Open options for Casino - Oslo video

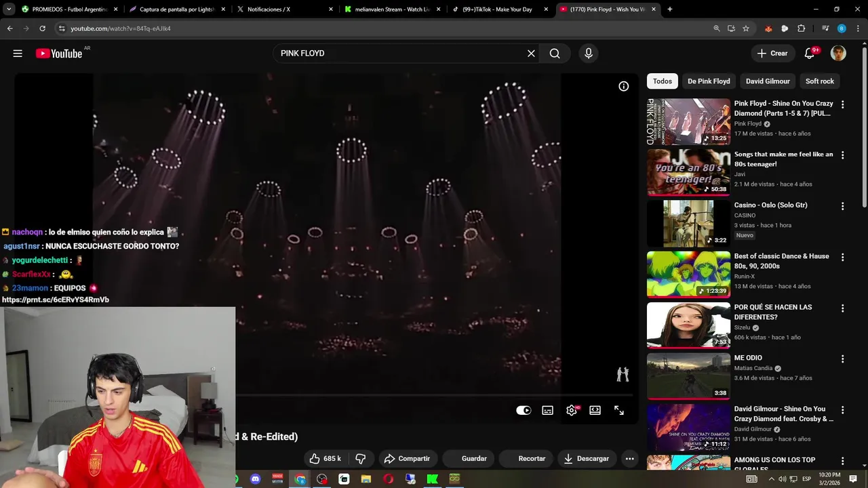pos(842,206)
